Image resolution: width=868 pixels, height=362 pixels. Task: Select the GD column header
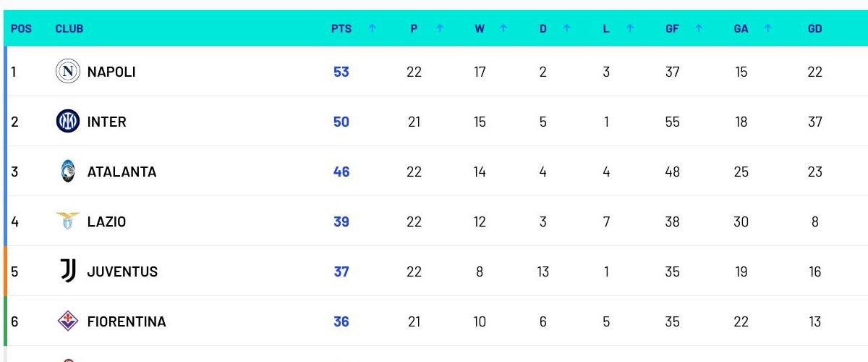pos(814,29)
